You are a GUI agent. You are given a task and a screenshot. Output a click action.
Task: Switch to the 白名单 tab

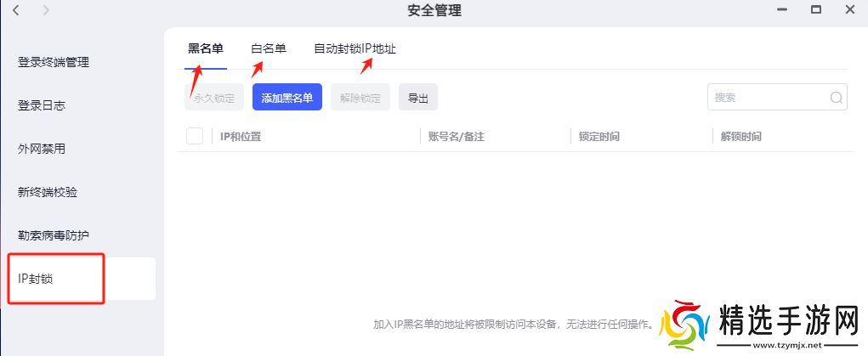[x=269, y=49]
